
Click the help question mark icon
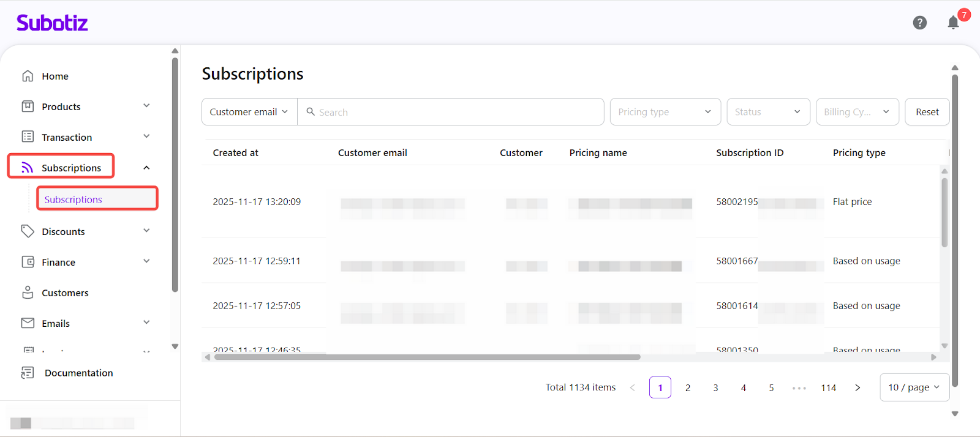click(x=919, y=23)
